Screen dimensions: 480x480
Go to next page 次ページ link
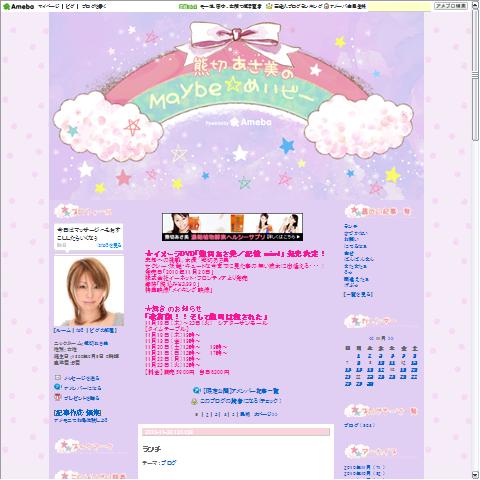266,414
